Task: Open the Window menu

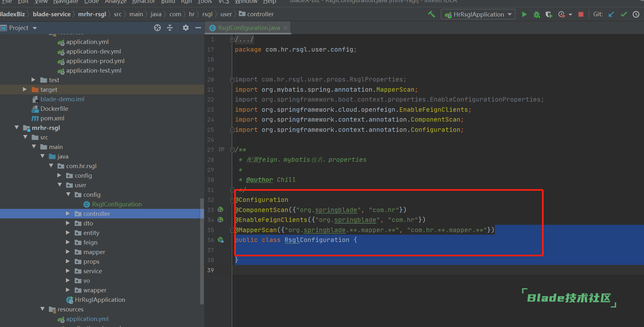Action: pos(246,2)
